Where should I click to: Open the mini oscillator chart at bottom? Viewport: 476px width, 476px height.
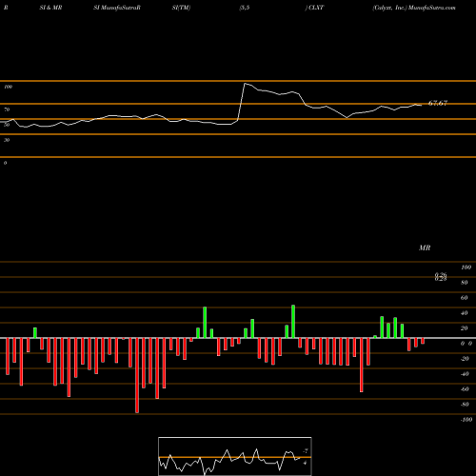pos(235,456)
